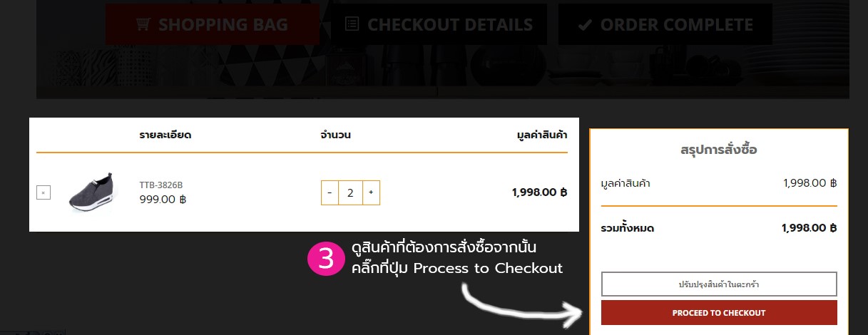This screenshot has height=335, width=868.
Task: Click the PROCEED TO CHECKOUT button
Action: point(719,313)
